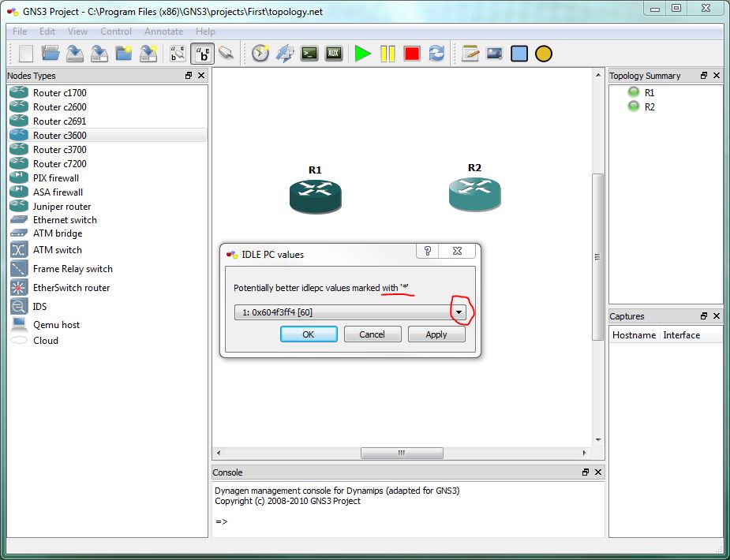
Task: Start all devices with green play icon
Action: (363, 54)
